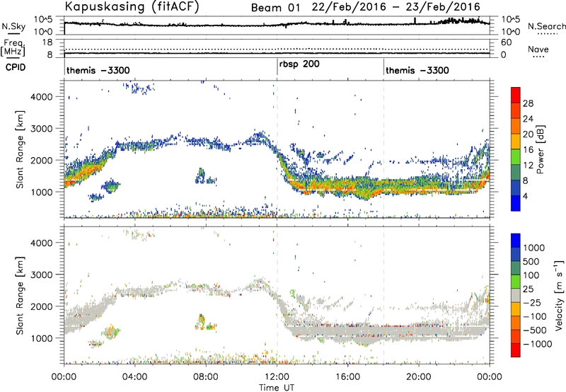The width and height of the screenshot is (566, 392).
Task: Click the Time UT axis label
Action: pyautogui.click(x=277, y=388)
